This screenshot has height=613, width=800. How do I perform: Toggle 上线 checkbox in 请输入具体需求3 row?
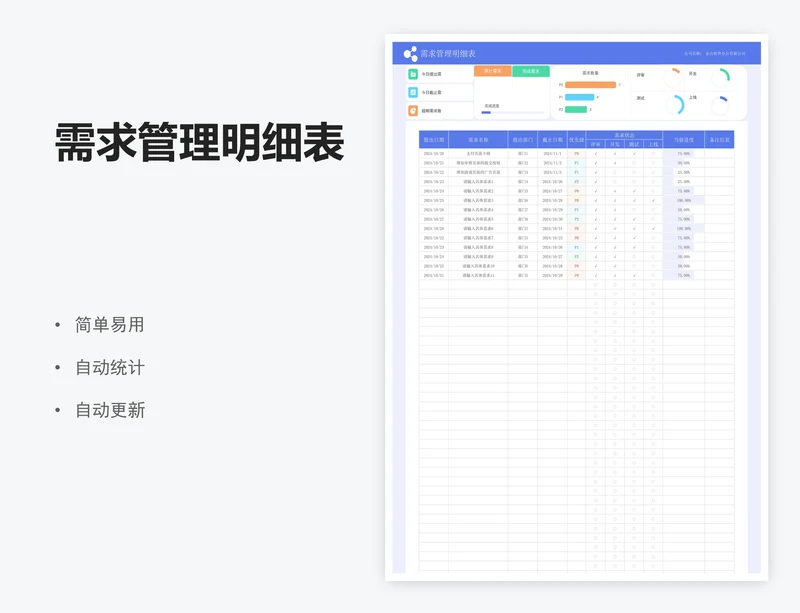pyautogui.click(x=653, y=201)
